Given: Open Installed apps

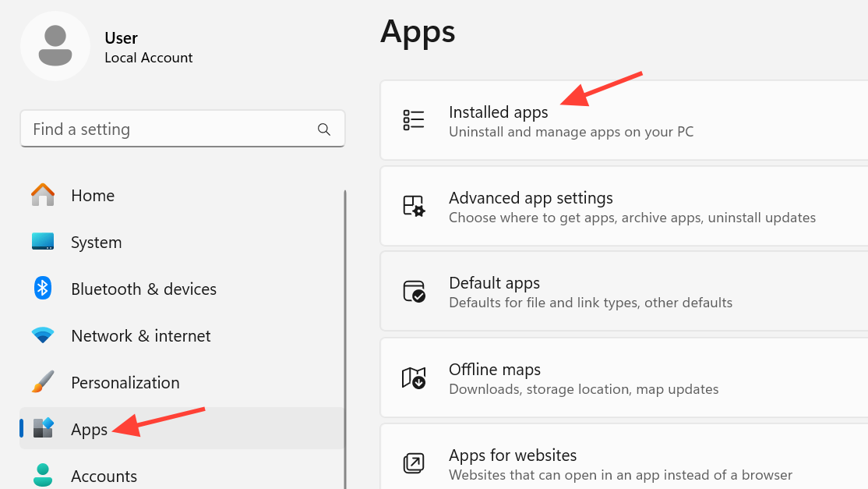Looking at the screenshot, I should [x=624, y=121].
